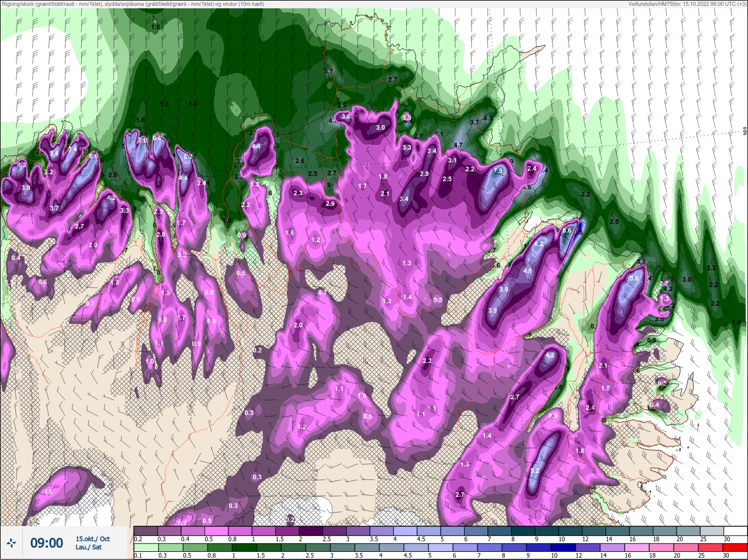Select the palest green first rain legend swatch
This screenshot has width=748, height=560.
pos(146,548)
